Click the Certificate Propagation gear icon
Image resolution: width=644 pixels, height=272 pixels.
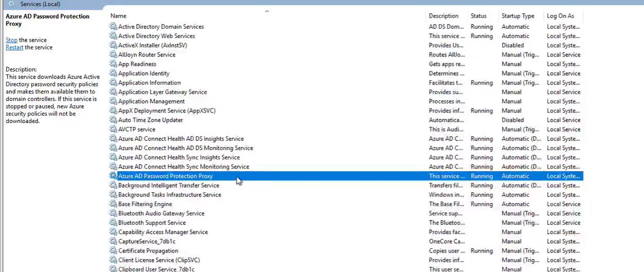113,251
